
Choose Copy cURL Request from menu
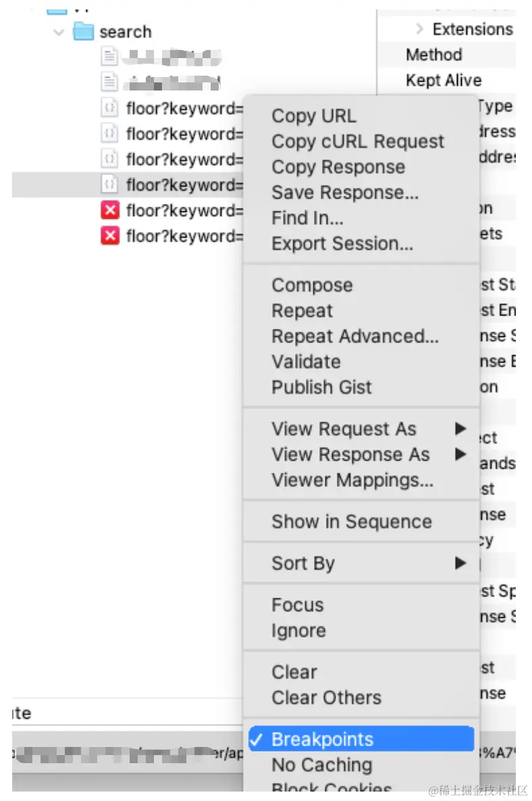pyautogui.click(x=358, y=141)
